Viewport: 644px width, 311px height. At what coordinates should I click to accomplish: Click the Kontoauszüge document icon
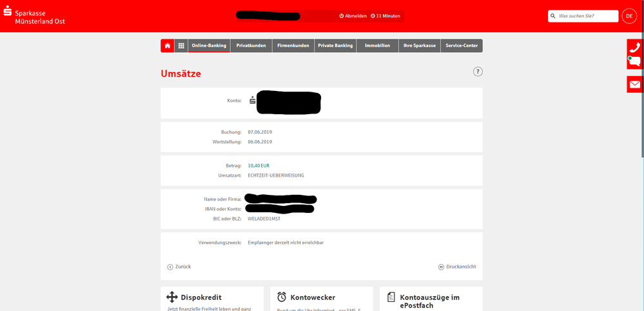[391, 297]
